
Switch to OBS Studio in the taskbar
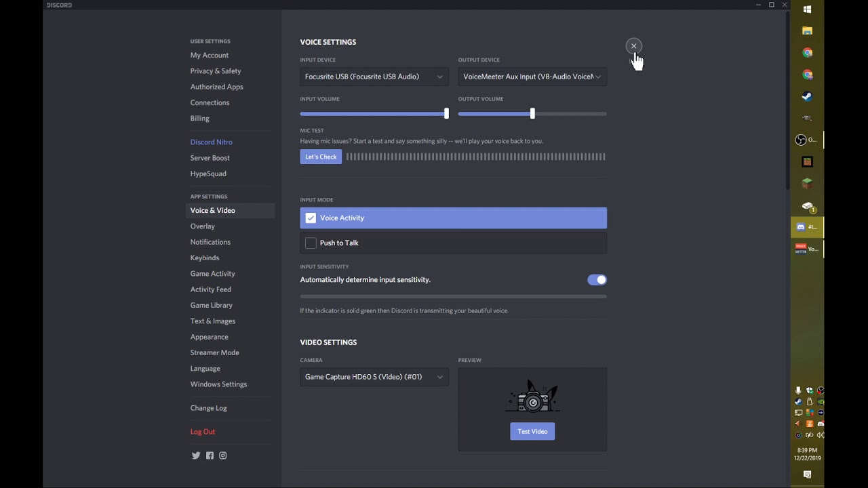coord(807,140)
